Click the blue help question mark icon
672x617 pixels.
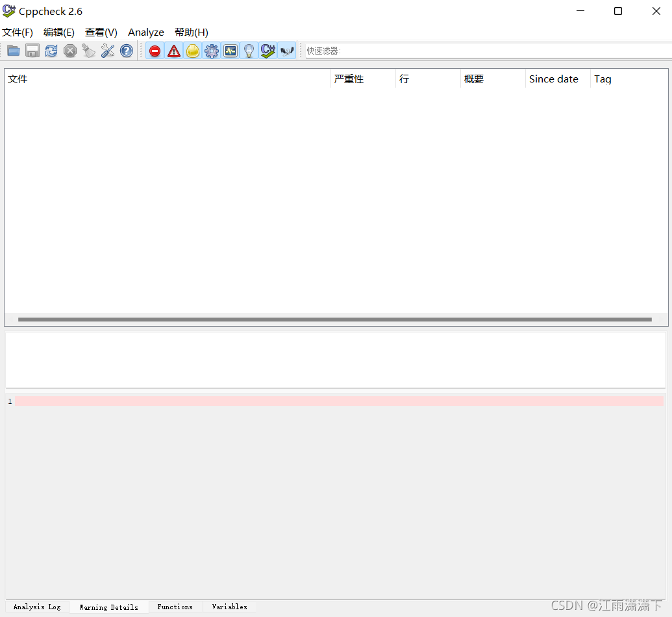click(127, 51)
